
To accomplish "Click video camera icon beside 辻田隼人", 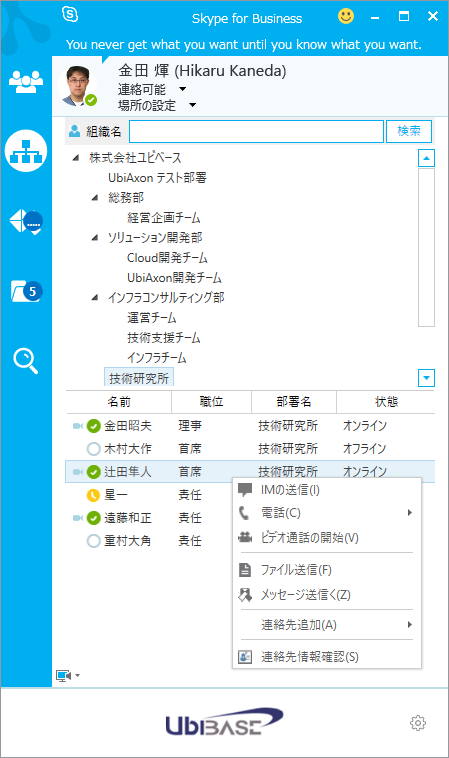I will click(77, 472).
